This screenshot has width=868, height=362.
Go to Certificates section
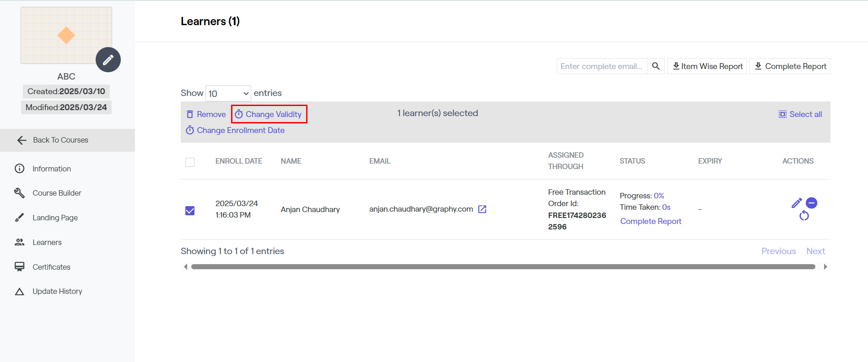tap(51, 267)
